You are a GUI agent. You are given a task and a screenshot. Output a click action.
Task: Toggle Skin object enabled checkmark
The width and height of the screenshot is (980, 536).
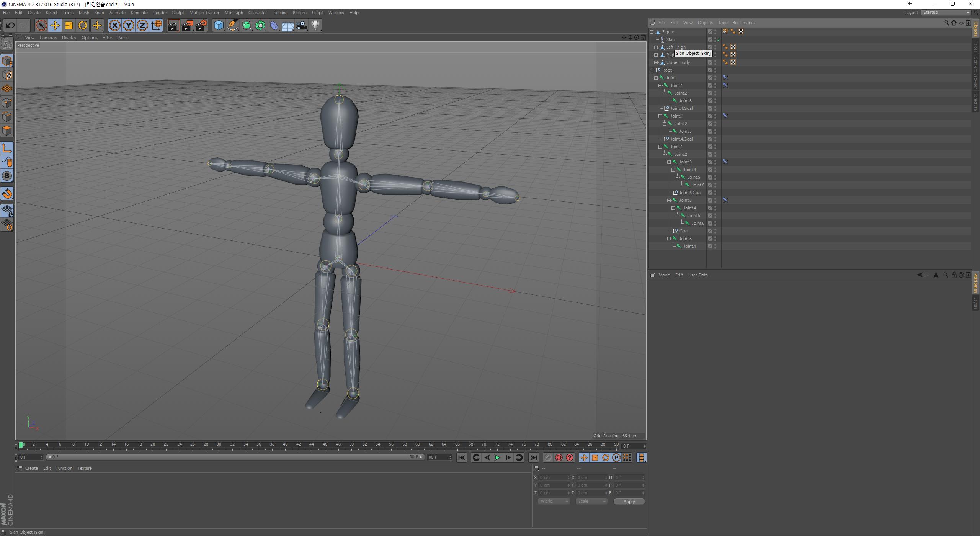coord(719,39)
